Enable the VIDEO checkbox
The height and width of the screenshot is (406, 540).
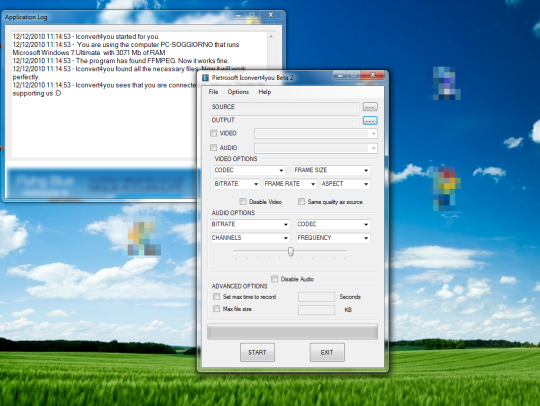(x=214, y=133)
